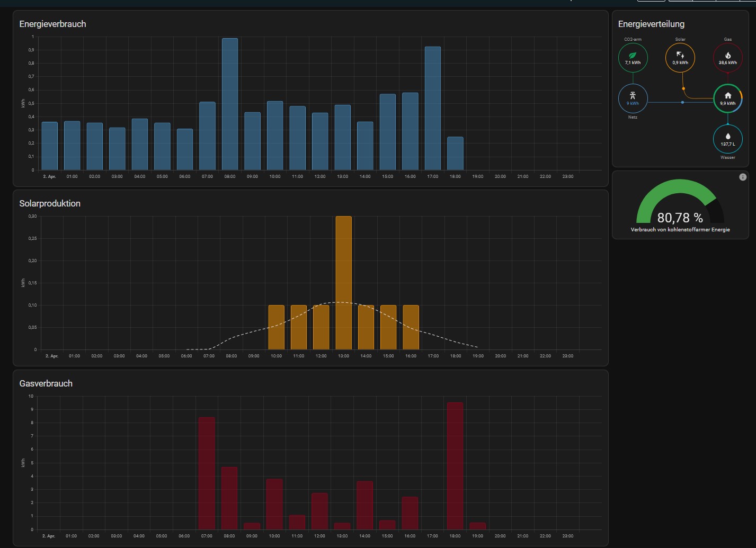
Task: Click the '2. Apr.' axis label in Energieverbrauch
Action: [x=49, y=176]
